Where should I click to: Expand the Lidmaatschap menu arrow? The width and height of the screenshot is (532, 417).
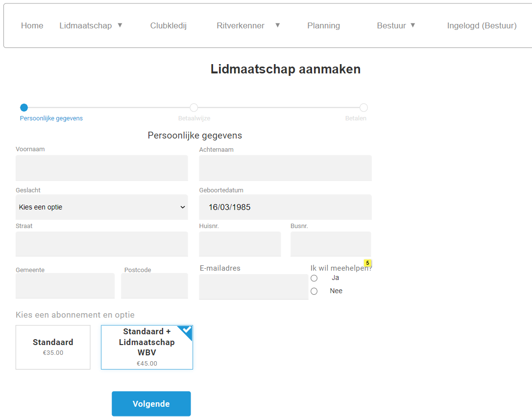(x=120, y=25)
